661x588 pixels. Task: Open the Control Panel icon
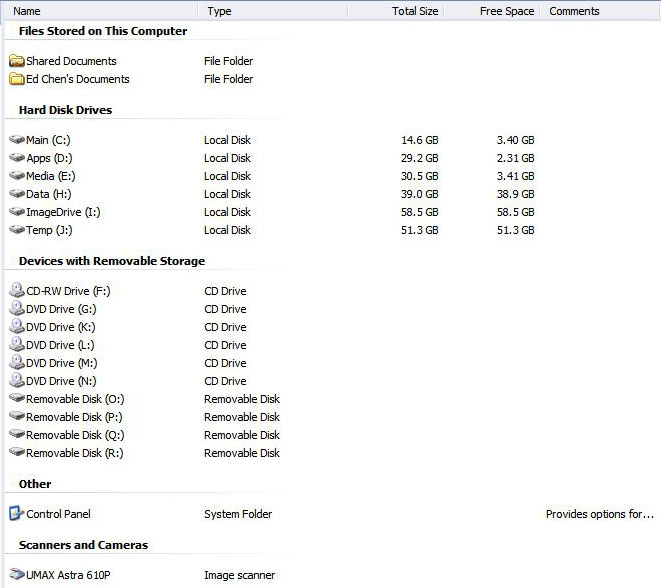17,514
